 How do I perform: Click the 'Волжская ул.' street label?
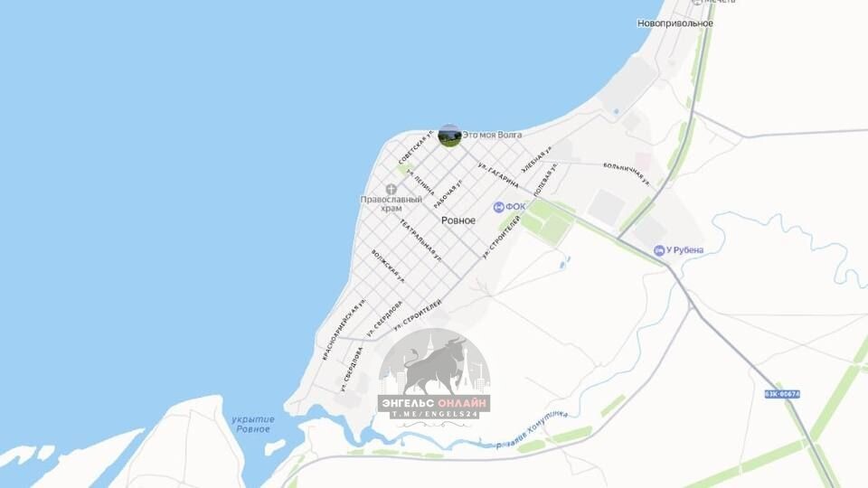point(388,266)
